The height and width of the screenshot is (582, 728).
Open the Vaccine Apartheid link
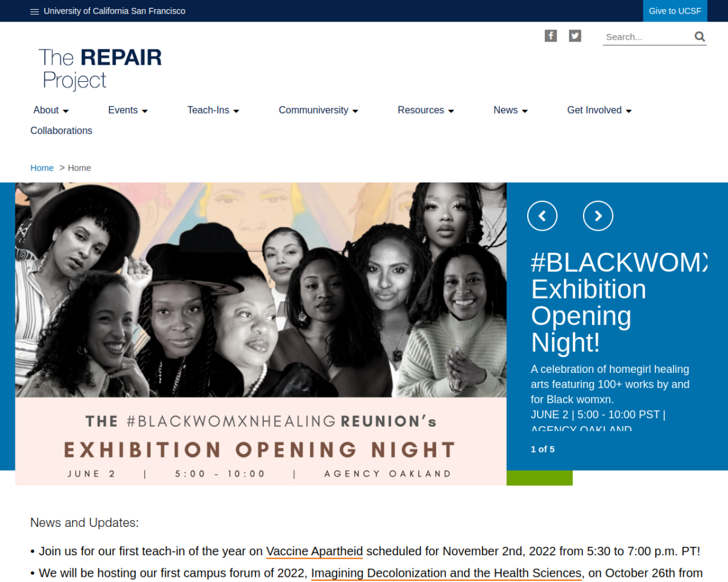click(315, 551)
